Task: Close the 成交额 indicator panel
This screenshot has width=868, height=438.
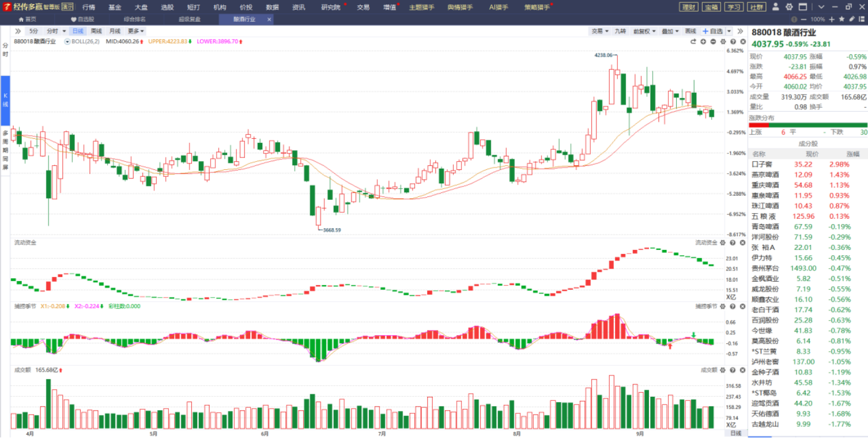Action: (743, 370)
